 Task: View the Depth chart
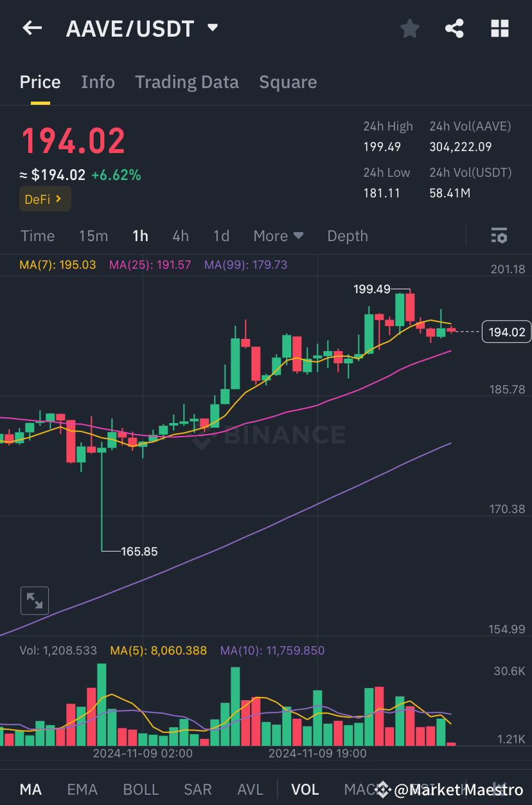point(347,236)
